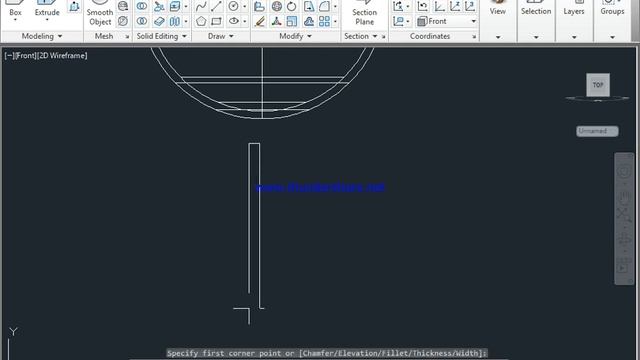The image size is (640, 360).
Task: Click the Zoom Extents tool in navigation bar
Action: 624,214
